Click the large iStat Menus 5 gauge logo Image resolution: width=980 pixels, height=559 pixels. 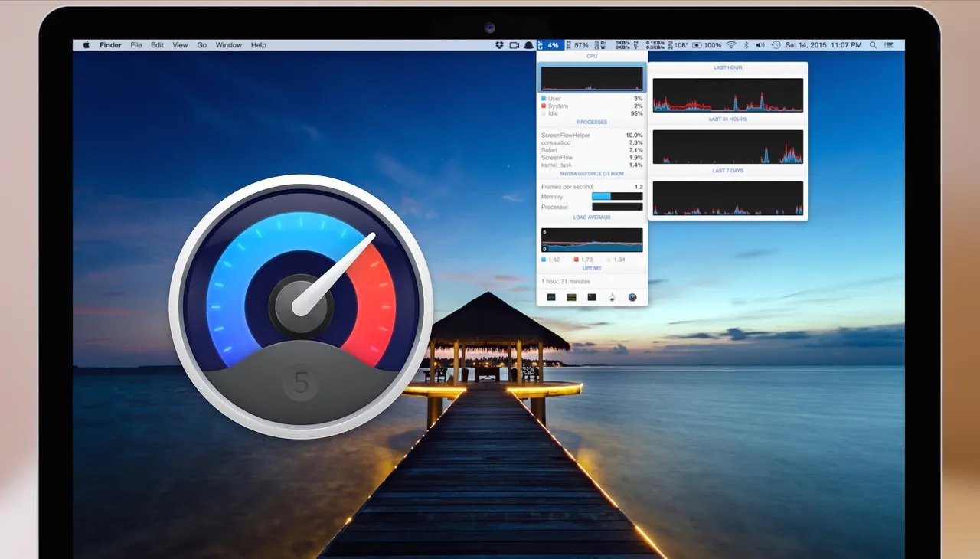[301, 307]
